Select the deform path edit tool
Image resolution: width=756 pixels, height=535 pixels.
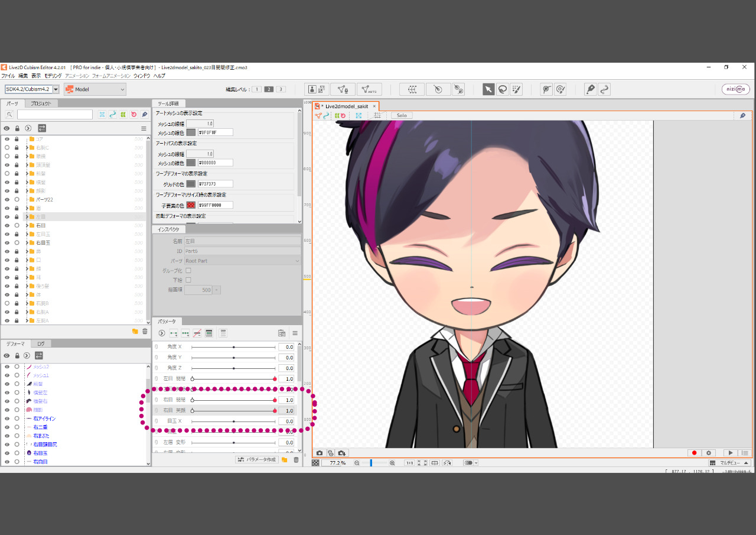(x=546, y=89)
